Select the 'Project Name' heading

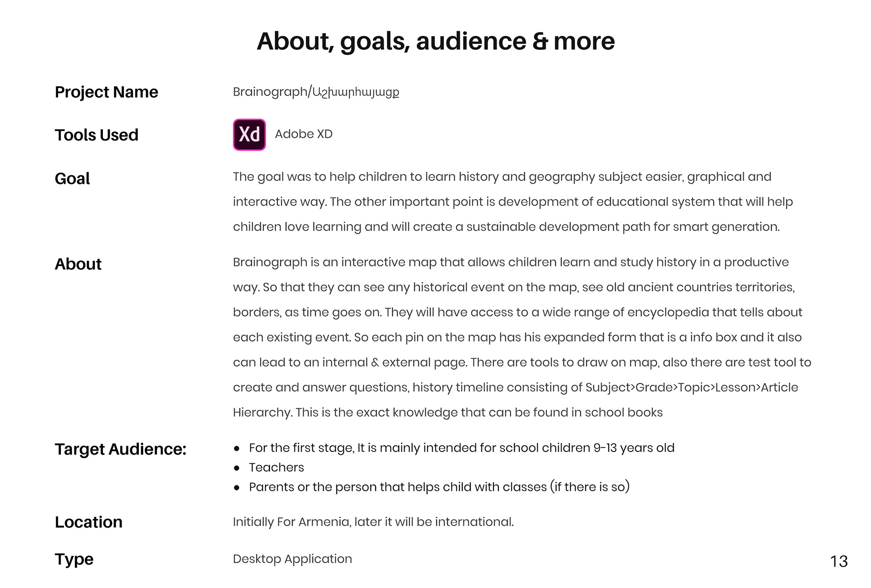point(106,92)
